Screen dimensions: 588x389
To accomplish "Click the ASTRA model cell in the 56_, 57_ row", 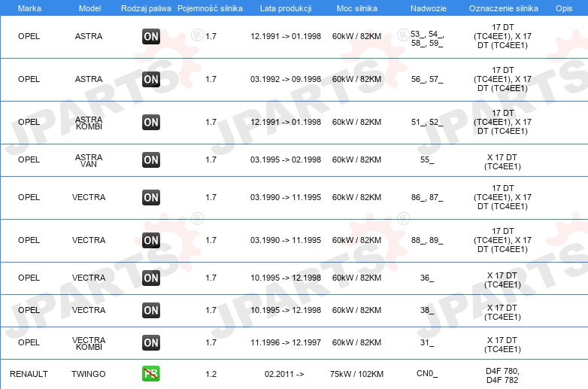I will tap(89, 79).
